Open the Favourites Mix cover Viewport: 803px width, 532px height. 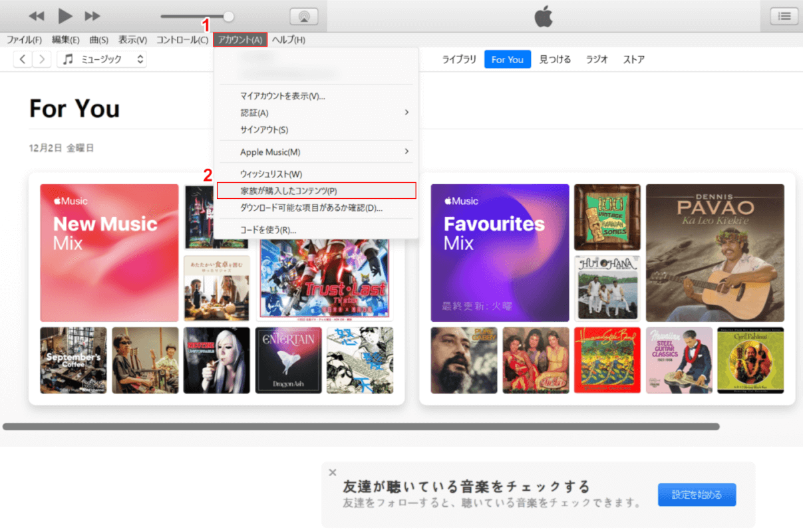tap(500, 253)
